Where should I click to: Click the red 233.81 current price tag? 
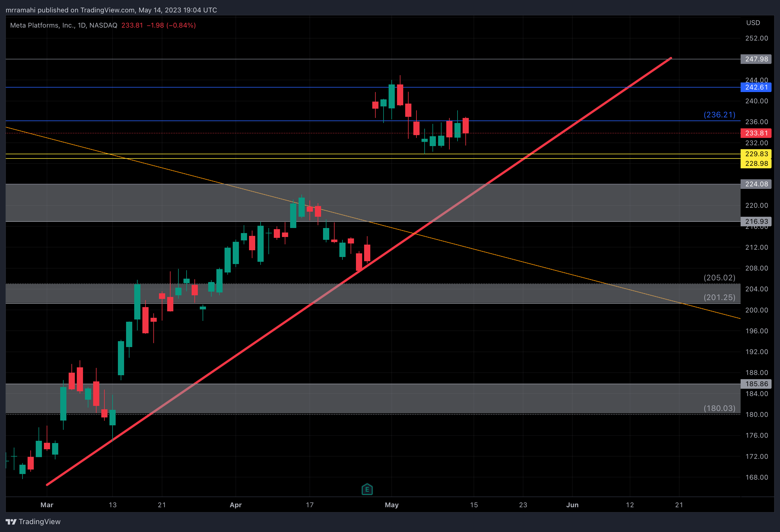756,133
